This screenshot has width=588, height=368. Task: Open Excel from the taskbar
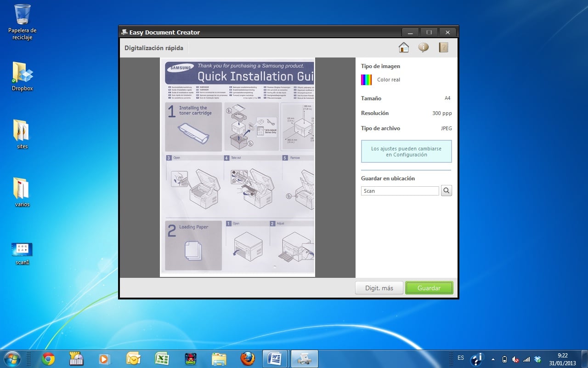162,358
